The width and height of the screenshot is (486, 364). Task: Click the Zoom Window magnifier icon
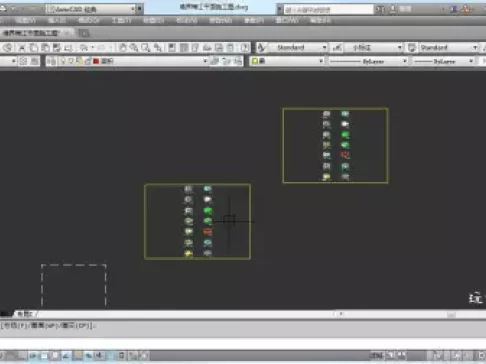(x=146, y=48)
